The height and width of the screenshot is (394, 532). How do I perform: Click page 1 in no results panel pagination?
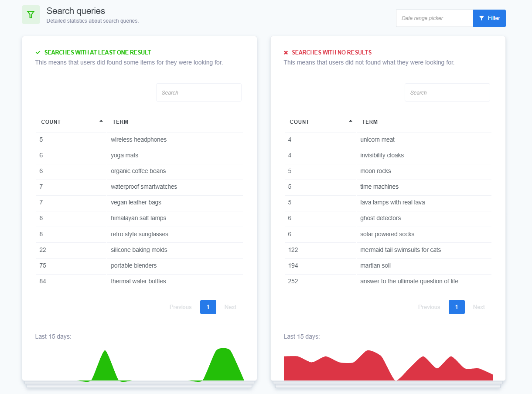457,307
